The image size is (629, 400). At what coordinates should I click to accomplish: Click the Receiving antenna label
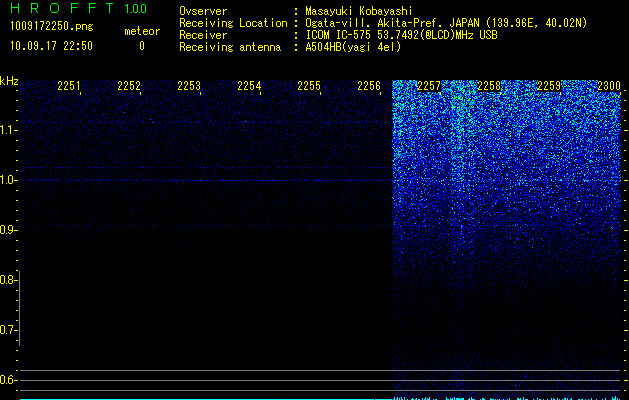pyautogui.click(x=230, y=47)
